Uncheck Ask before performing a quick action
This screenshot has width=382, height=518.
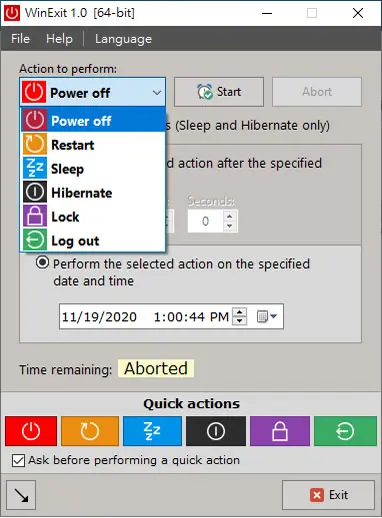(18, 461)
